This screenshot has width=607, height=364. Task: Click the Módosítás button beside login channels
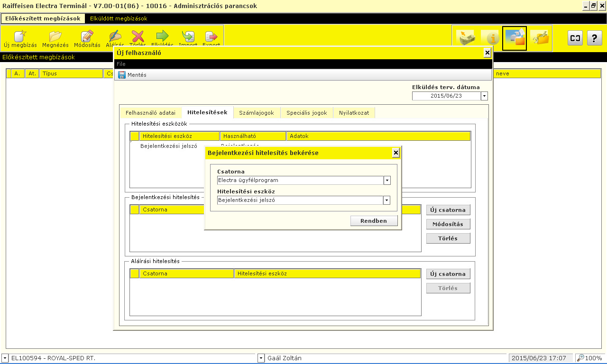click(448, 224)
